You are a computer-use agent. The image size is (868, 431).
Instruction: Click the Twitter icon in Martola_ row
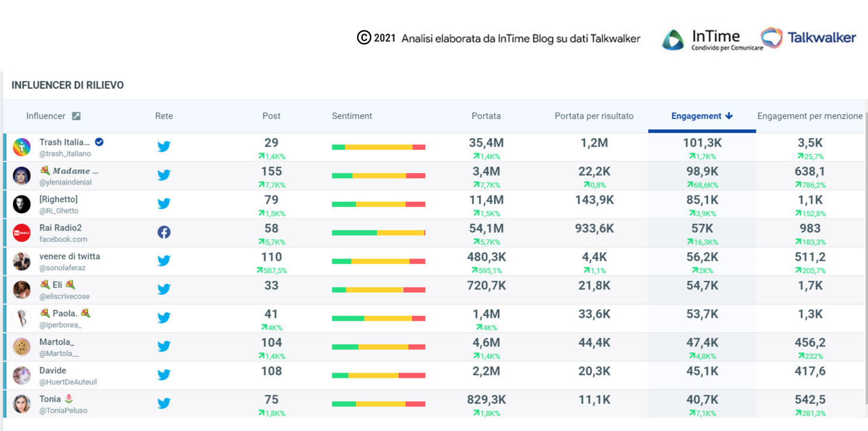pos(164,346)
